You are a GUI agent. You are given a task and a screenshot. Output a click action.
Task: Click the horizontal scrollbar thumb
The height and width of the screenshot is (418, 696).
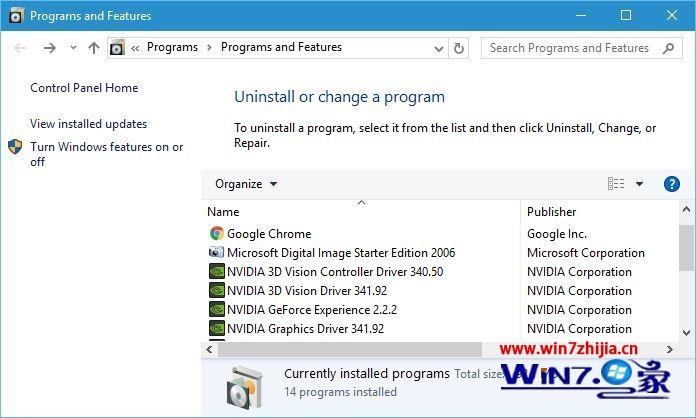(350, 350)
